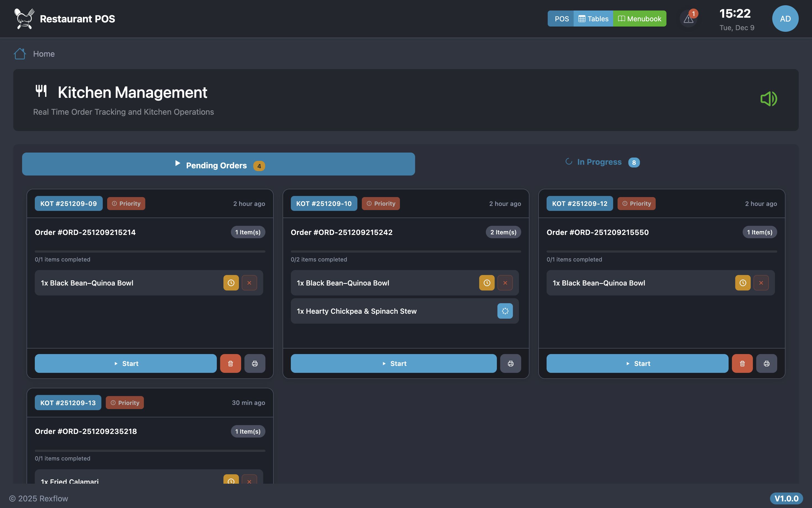Click the Priority badge on KOT #251209-13
The image size is (812, 508).
[x=125, y=402]
